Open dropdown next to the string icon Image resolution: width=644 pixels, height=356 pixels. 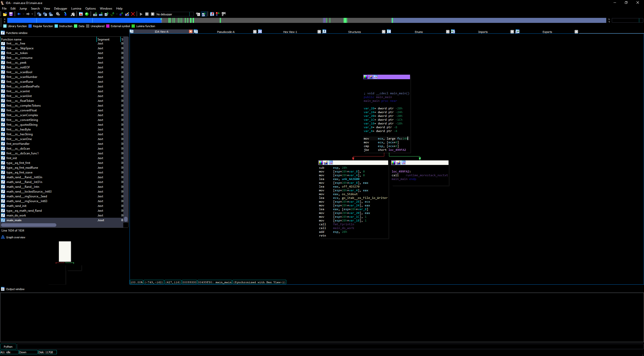click(x=117, y=14)
